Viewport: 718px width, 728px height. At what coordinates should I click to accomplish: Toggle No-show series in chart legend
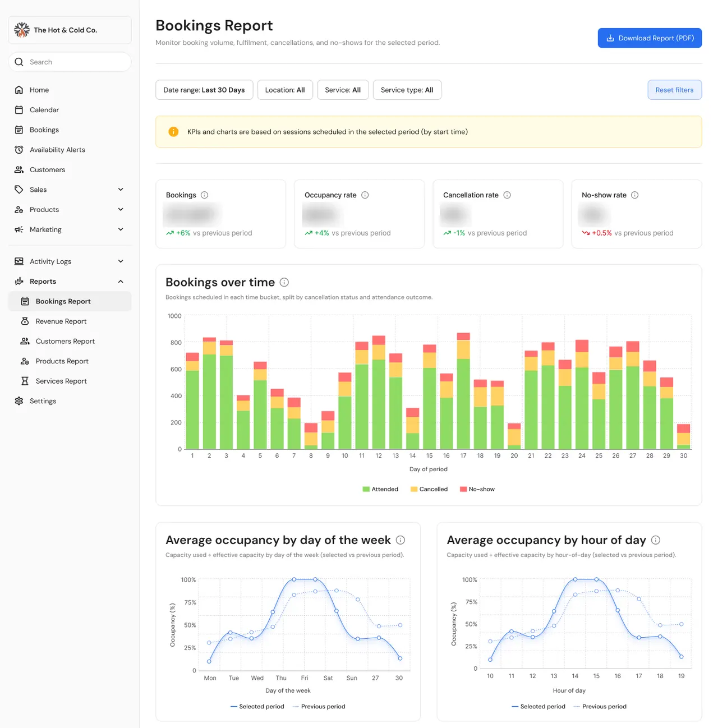477,489
